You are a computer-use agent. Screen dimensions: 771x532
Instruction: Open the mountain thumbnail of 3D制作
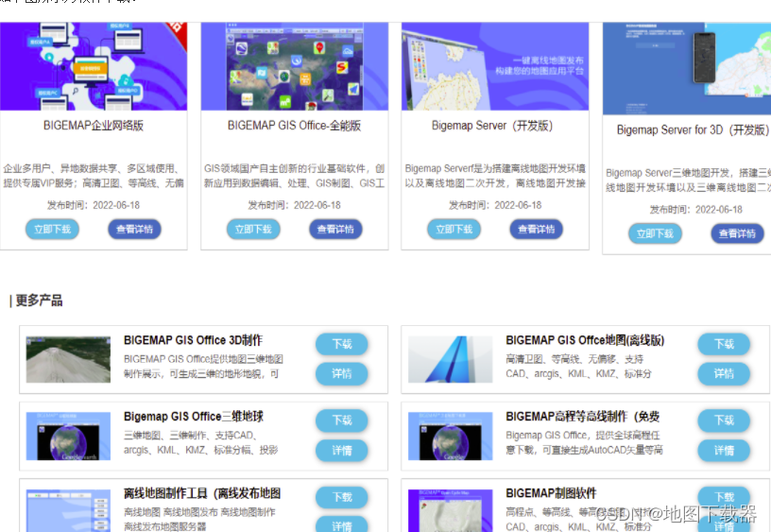(x=68, y=359)
